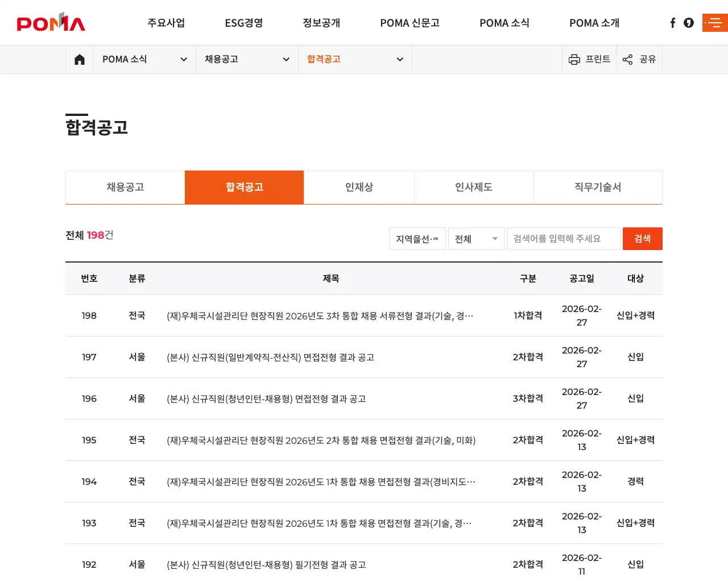Screen dimensions: 728x582
Task: Click 서울 category in row 196
Action: point(137,398)
